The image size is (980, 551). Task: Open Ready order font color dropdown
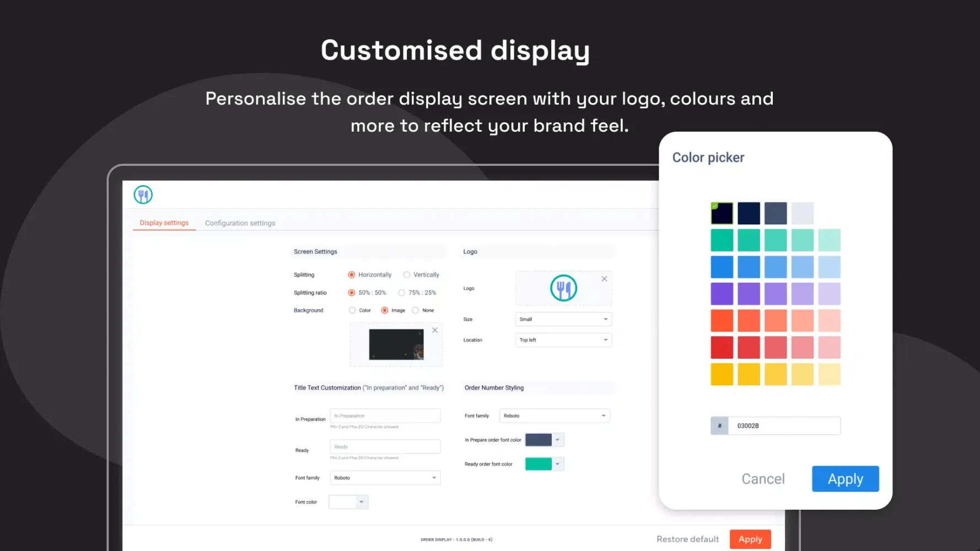558,464
